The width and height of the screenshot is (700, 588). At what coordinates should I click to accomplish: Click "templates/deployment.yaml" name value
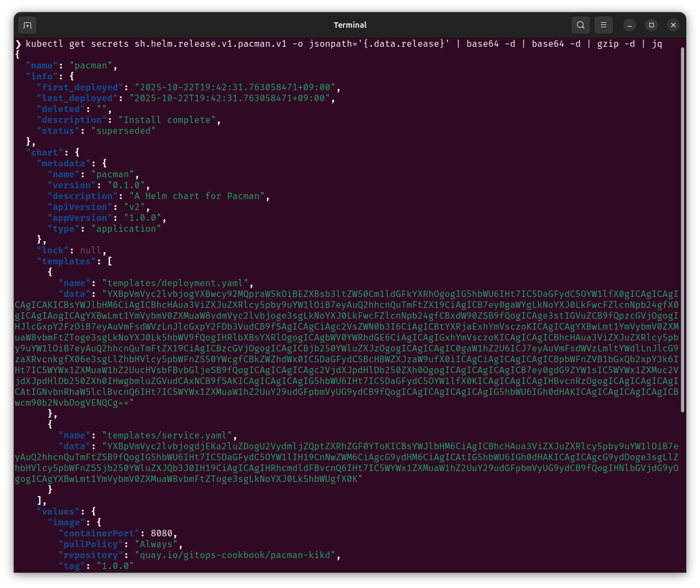(175, 283)
